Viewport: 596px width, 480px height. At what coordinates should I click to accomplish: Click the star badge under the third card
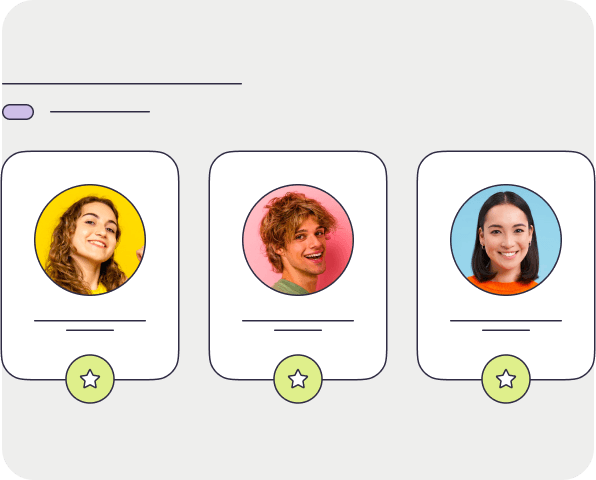[506, 379]
